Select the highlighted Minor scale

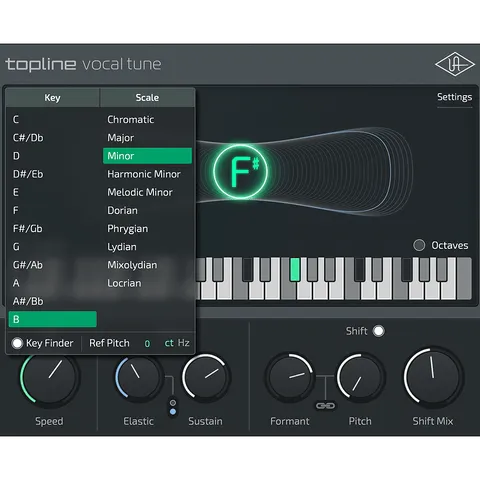[x=147, y=156]
